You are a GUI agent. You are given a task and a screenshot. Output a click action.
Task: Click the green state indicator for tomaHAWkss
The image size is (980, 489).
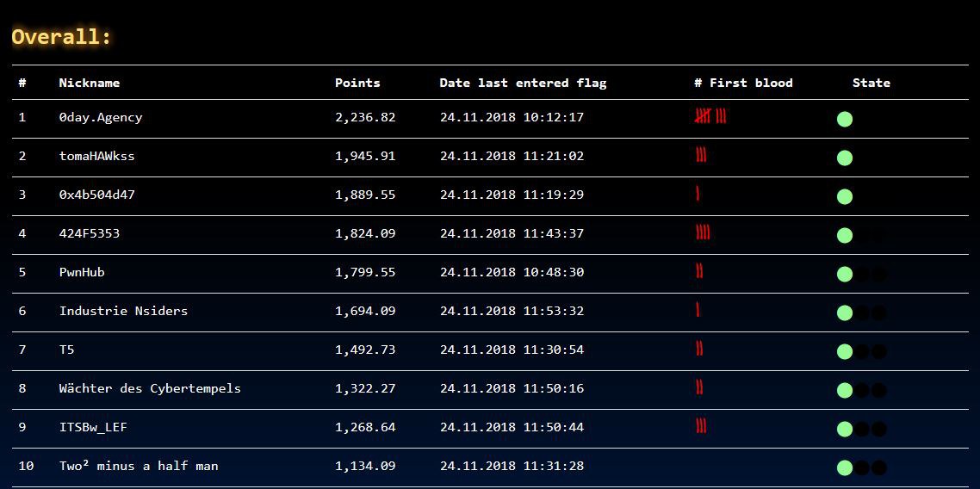pos(845,158)
